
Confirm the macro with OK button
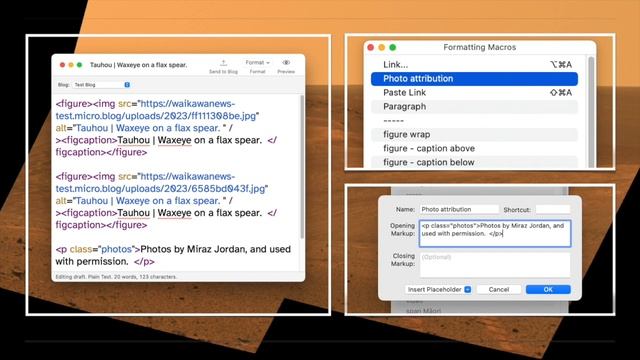point(548,289)
